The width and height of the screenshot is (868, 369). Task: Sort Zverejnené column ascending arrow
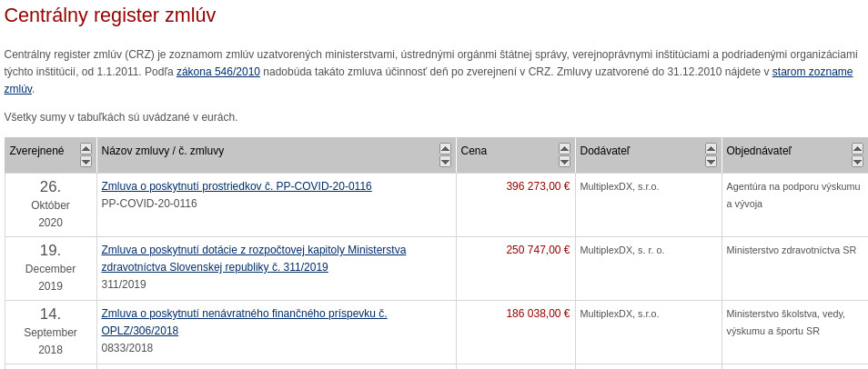pyautogui.click(x=86, y=148)
